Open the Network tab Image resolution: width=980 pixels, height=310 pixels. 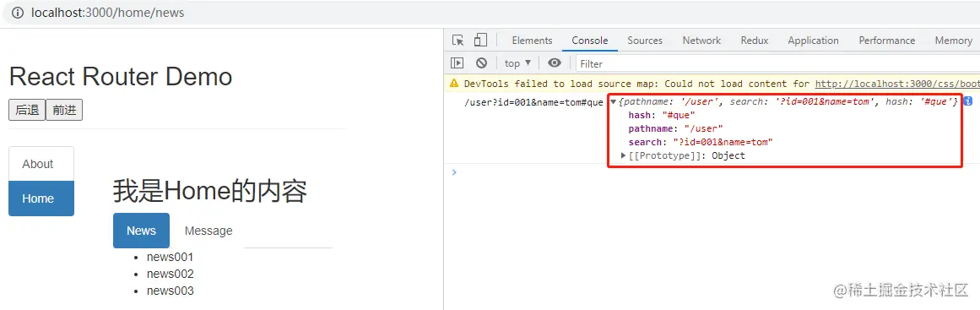[701, 41]
